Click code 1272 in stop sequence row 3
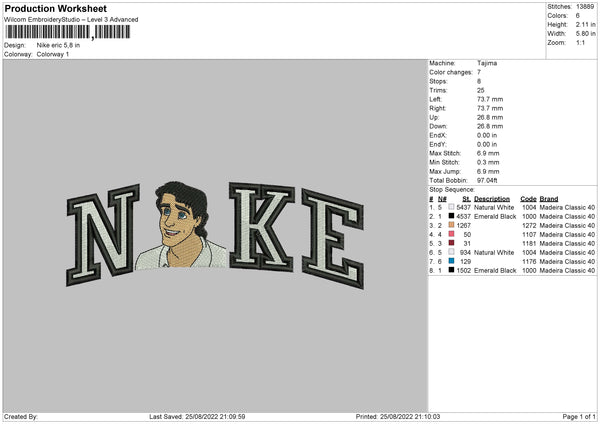Screen dimensions: 600x424 pos(529,225)
